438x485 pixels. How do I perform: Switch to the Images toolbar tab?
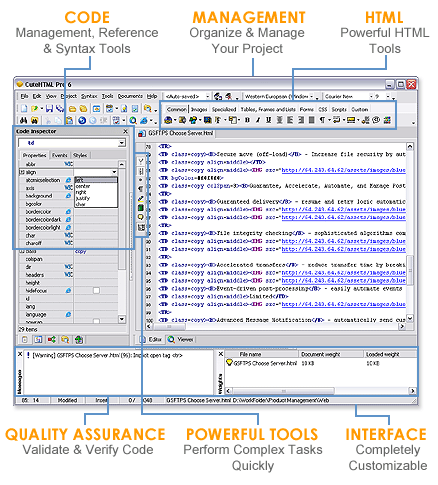(199, 109)
